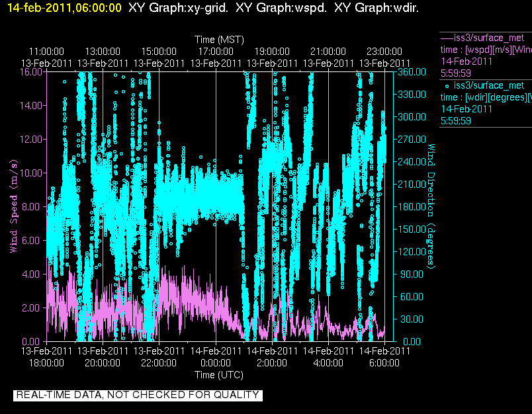
Task: Click the 180.00 wind direction tick label
Action: [x=412, y=206]
